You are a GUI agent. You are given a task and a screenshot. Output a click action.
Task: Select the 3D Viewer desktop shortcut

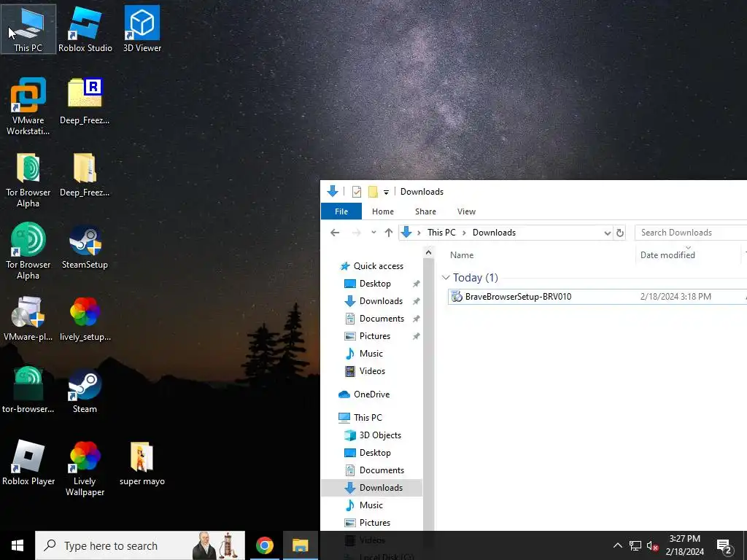(142, 28)
